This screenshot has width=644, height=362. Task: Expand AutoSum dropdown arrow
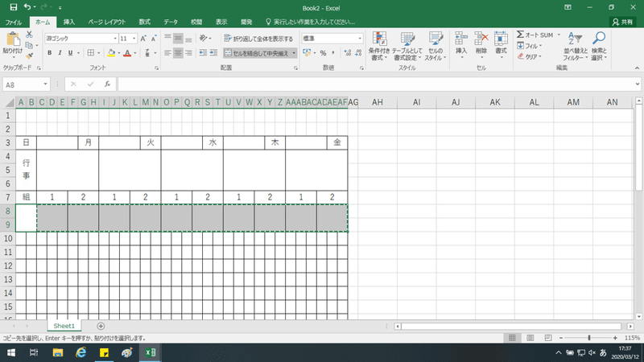pyautogui.click(x=559, y=35)
